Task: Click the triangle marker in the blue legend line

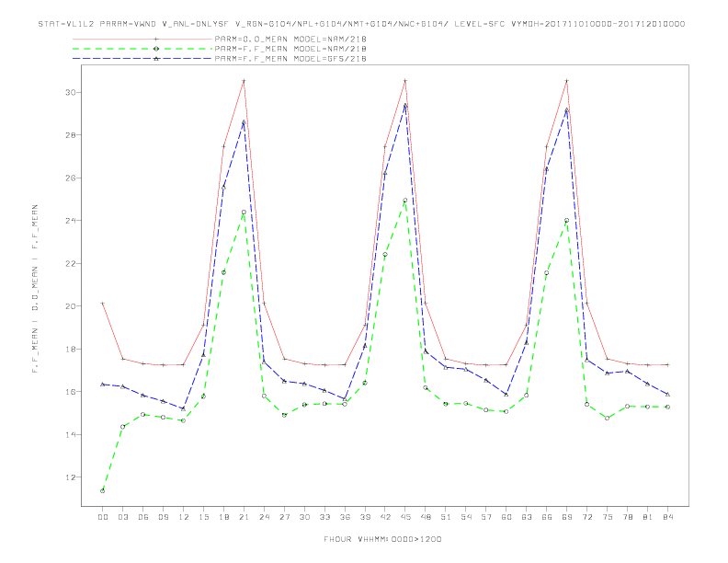Action: (156, 59)
